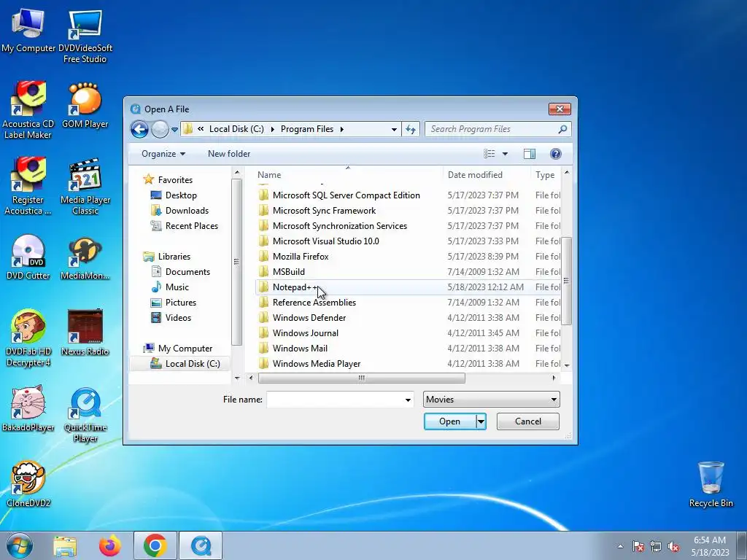Open the recent locations dropdown arrow
The height and width of the screenshot is (560, 747).
click(x=174, y=130)
